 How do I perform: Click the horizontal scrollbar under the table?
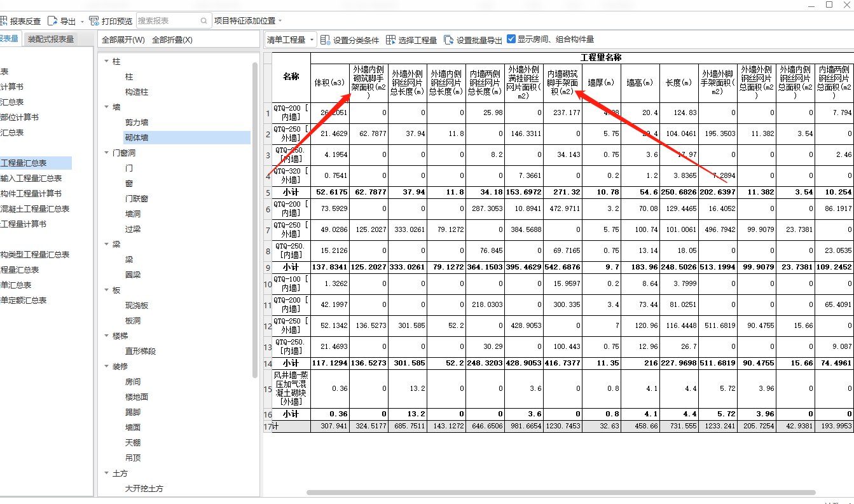coord(561,493)
